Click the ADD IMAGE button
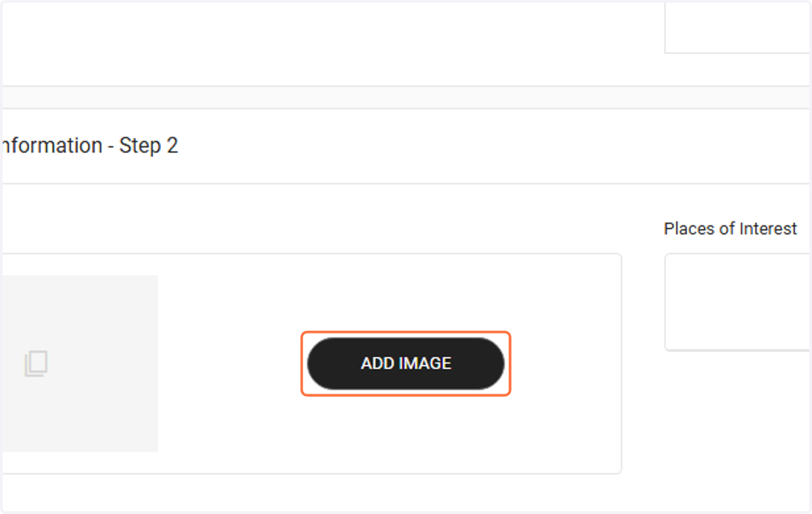This screenshot has width=812, height=514. pyautogui.click(x=405, y=363)
